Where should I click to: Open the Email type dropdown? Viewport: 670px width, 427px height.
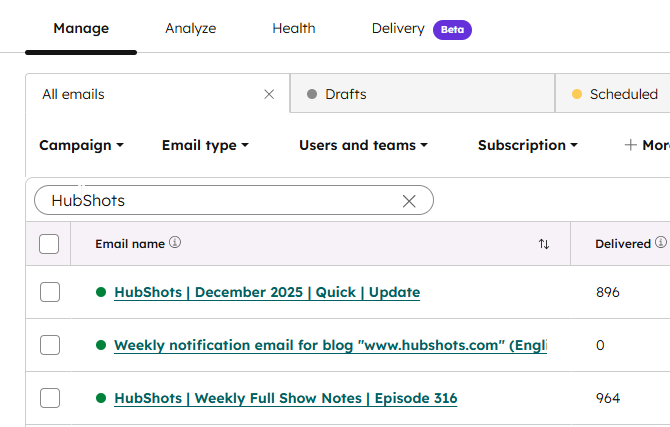[x=204, y=145]
